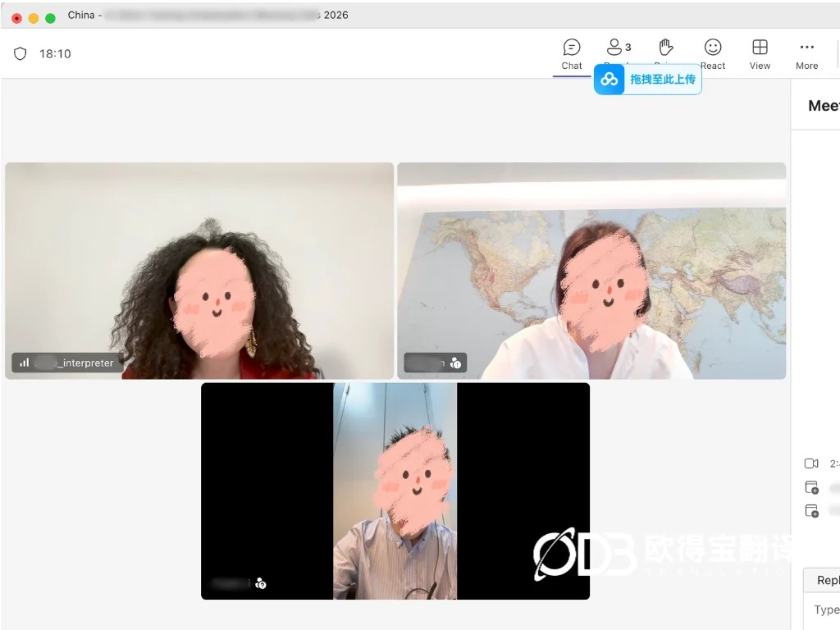Click the badge icon on world-map tile

456,363
